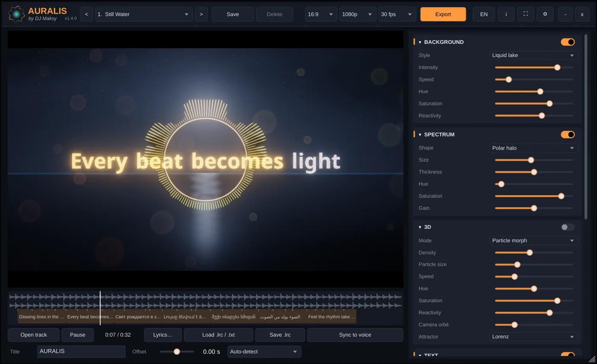Click Load .lrc / .txt
This screenshot has height=364, width=597.
tap(218, 335)
